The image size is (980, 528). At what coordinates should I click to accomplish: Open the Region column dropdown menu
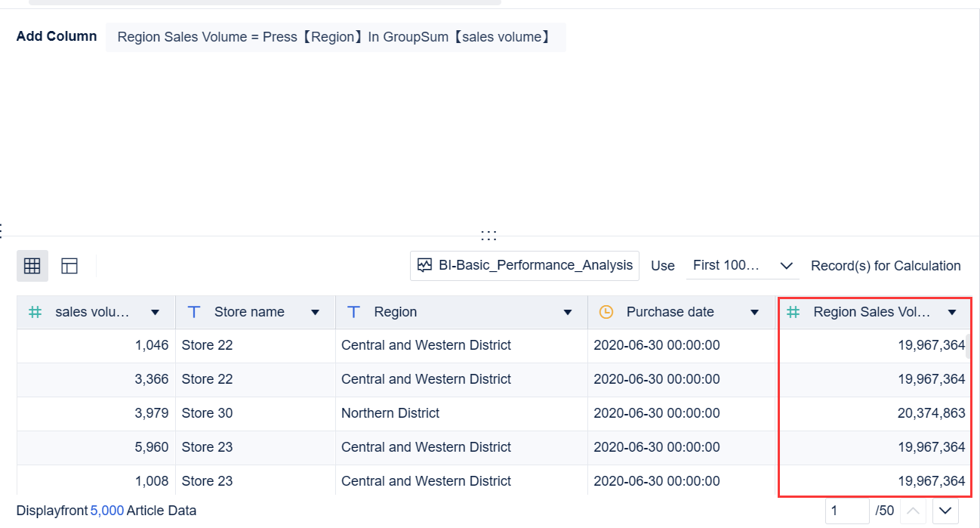coord(567,311)
